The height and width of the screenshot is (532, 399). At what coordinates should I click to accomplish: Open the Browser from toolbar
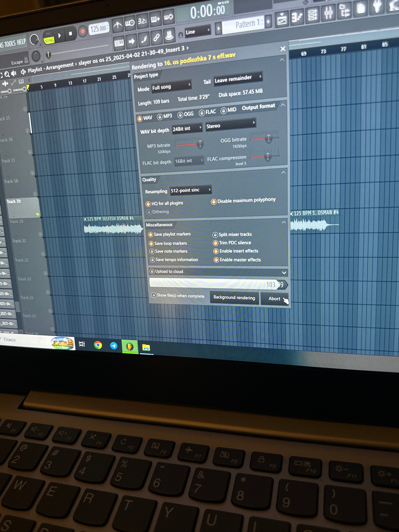(345, 11)
